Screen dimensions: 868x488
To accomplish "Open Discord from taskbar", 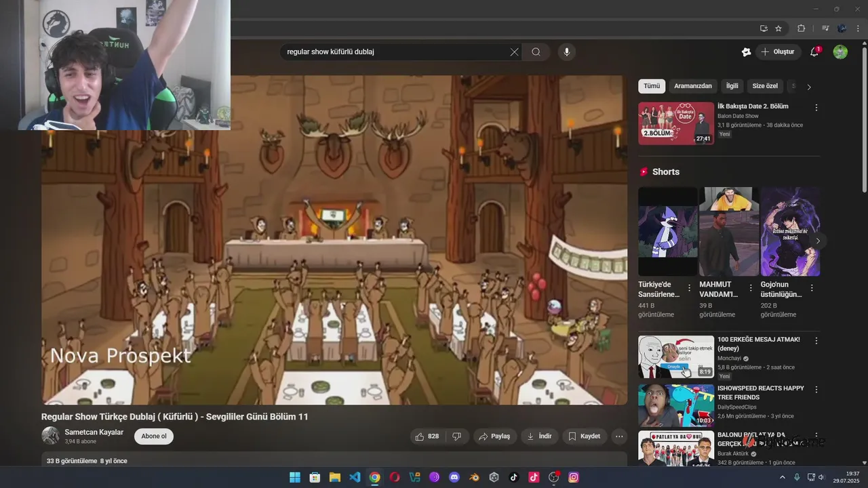I will (454, 477).
